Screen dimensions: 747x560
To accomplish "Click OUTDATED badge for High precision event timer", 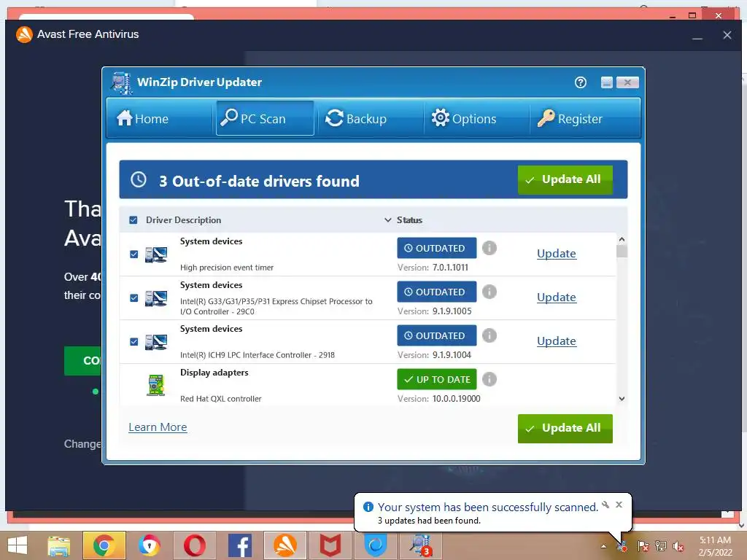I will point(437,248).
